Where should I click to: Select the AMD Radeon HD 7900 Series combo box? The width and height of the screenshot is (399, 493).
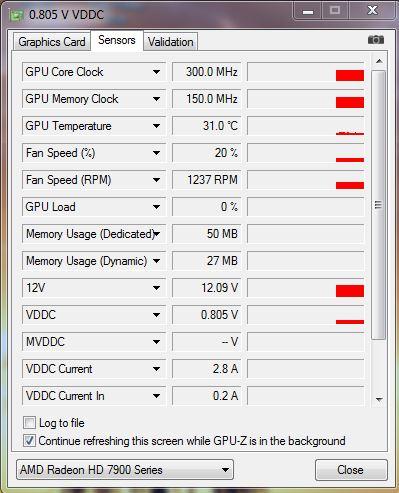point(125,470)
